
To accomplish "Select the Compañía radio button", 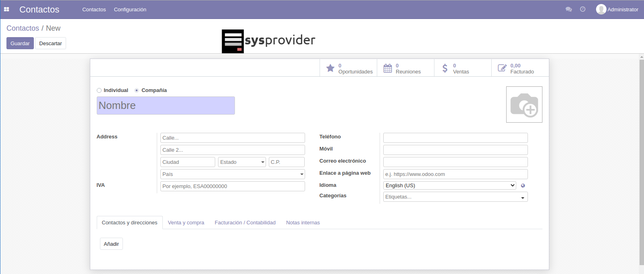I will [137, 90].
